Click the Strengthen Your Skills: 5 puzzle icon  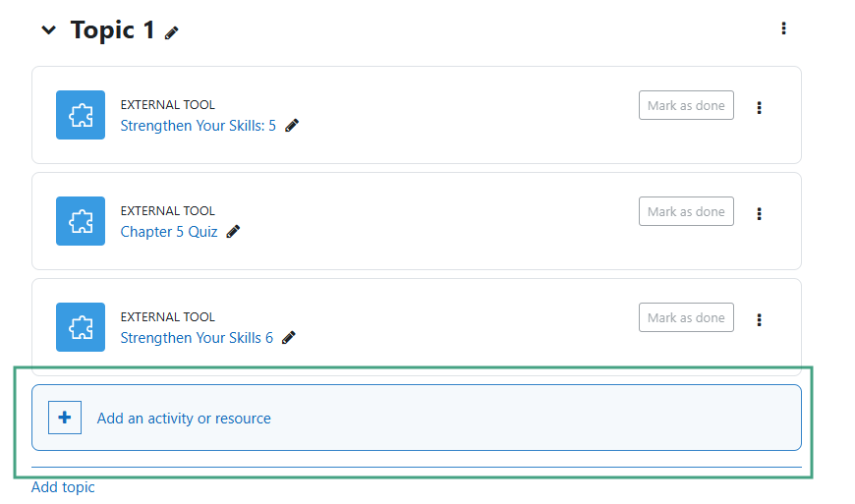(81, 115)
